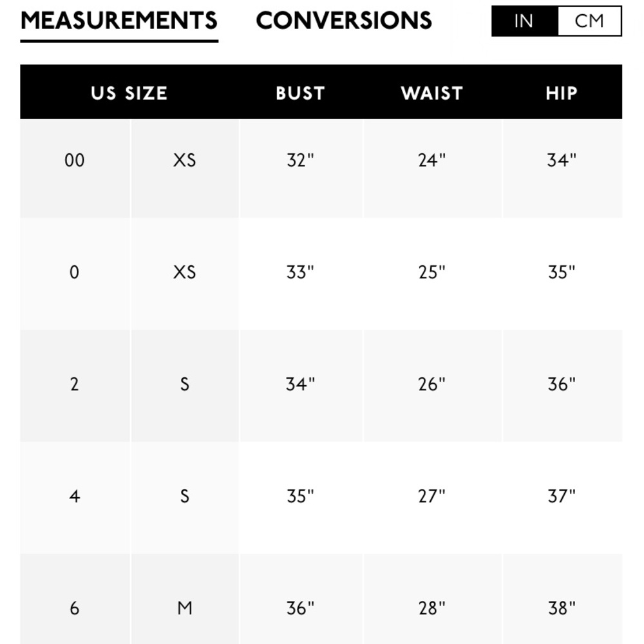
Task: Click the size 4 cell
Action: [x=75, y=498]
